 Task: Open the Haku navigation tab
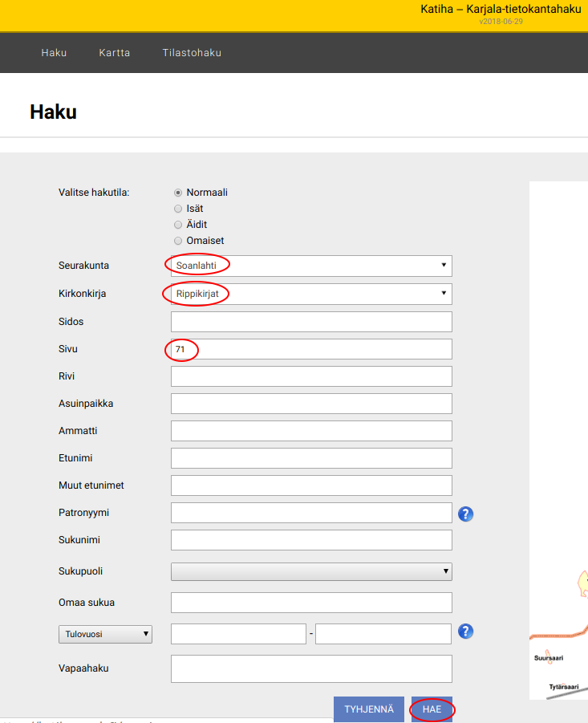54,53
